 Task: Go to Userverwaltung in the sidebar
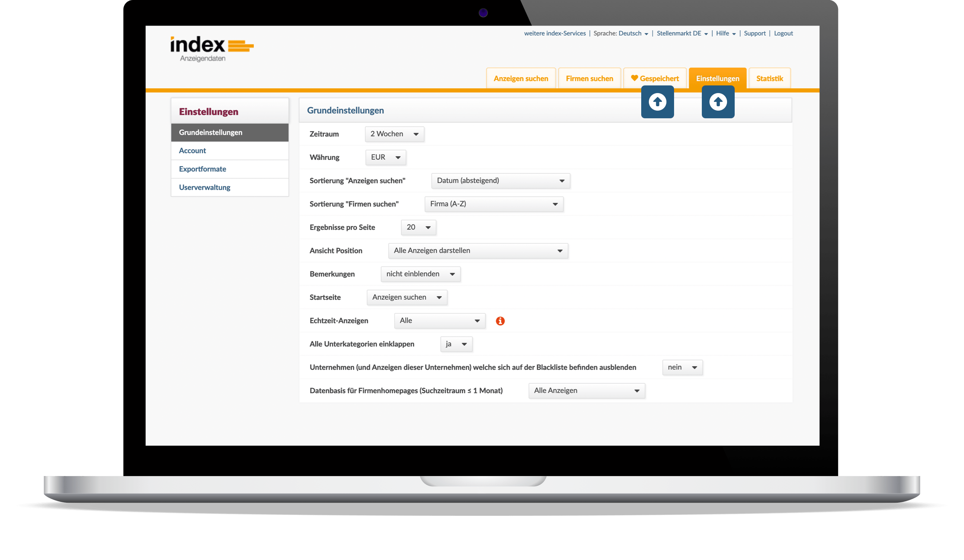tap(204, 187)
